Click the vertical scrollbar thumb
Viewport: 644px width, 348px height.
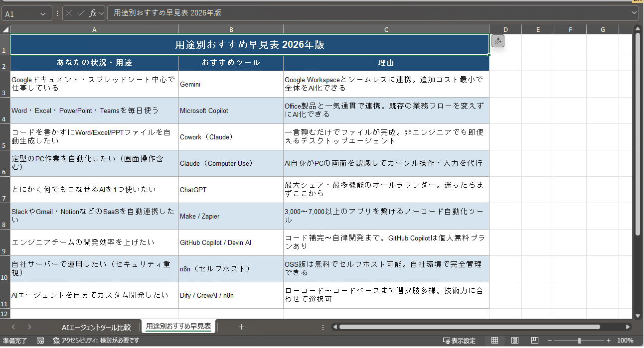pyautogui.click(x=637, y=134)
